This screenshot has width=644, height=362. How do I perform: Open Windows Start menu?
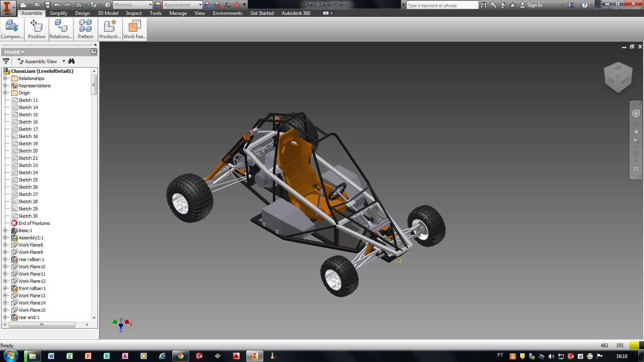tap(10, 356)
